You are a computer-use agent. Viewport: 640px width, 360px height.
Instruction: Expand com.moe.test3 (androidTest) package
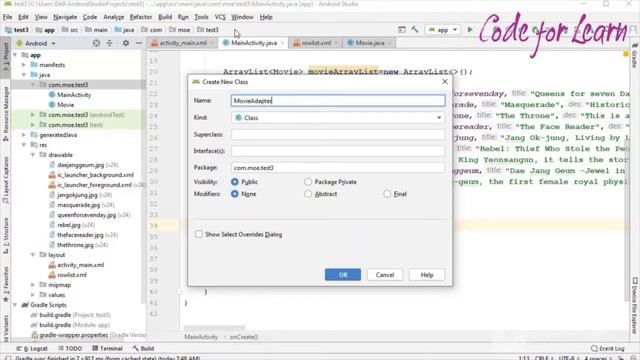click(x=33, y=115)
